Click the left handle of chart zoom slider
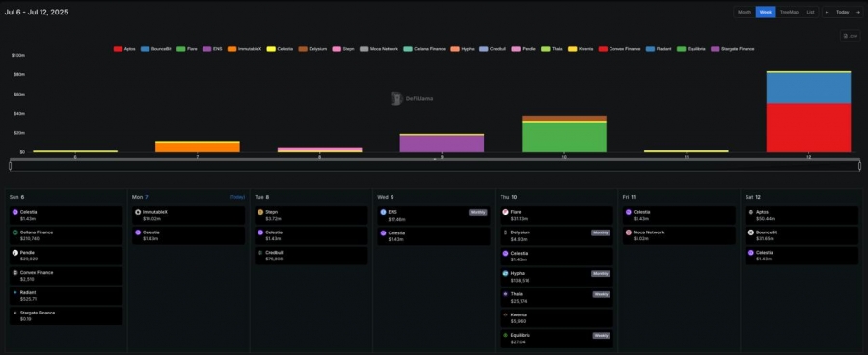The height and width of the screenshot is (355, 868). click(11, 166)
